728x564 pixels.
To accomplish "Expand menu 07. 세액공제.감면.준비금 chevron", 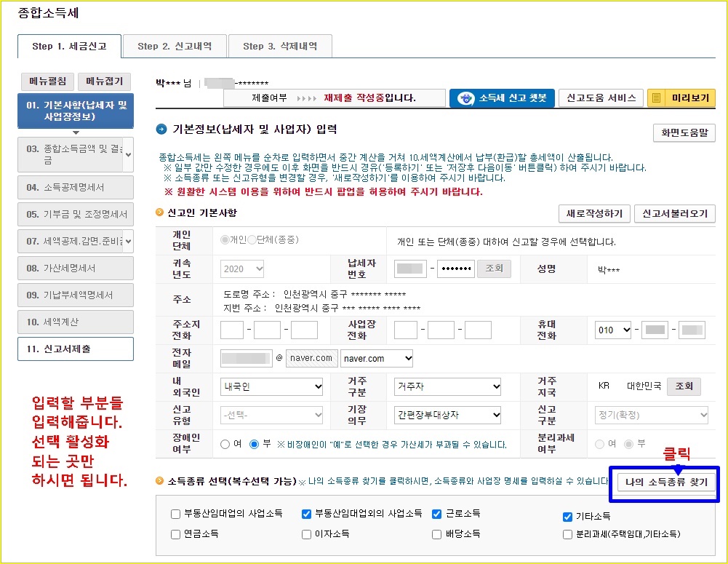I will [128, 241].
